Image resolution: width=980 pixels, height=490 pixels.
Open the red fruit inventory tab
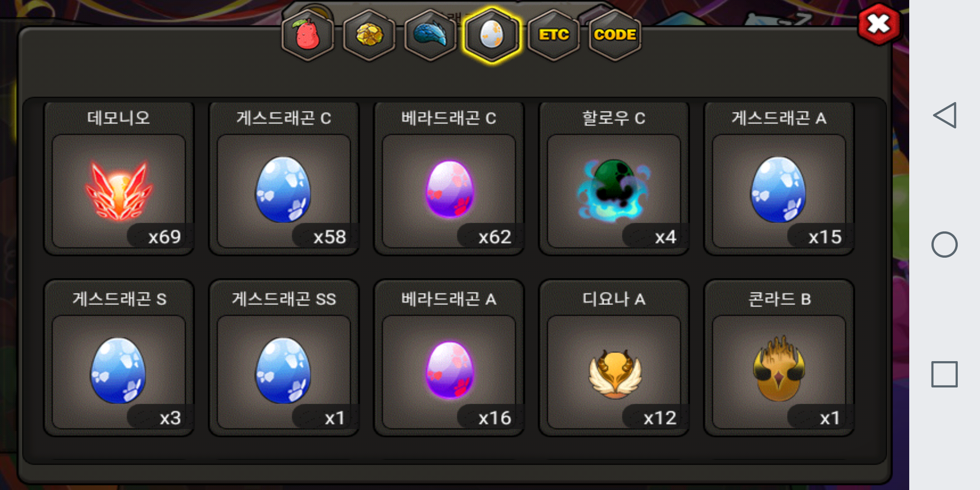click(308, 35)
